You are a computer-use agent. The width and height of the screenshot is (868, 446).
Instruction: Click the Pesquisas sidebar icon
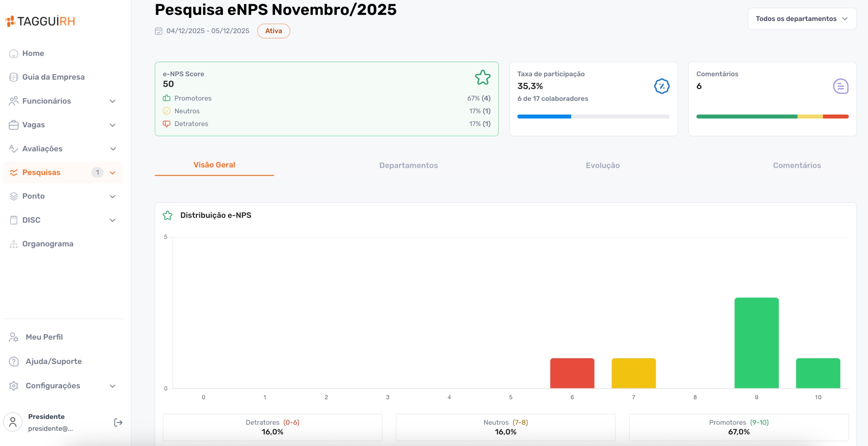[14, 172]
